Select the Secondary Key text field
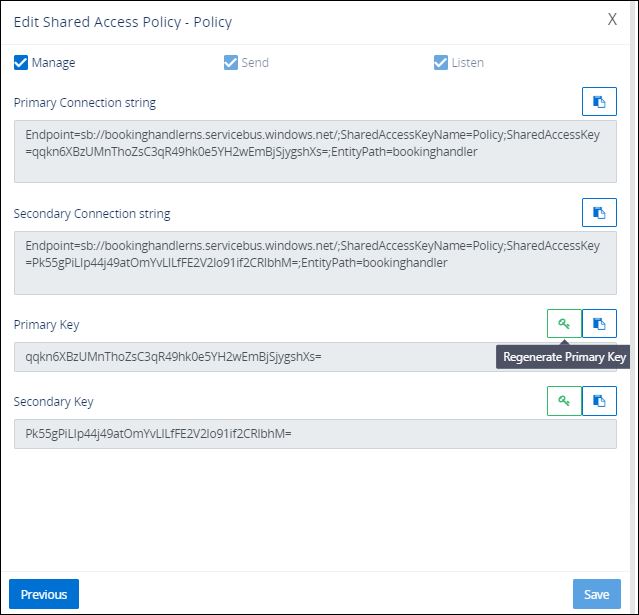The height and width of the screenshot is (615, 639). pos(315,434)
